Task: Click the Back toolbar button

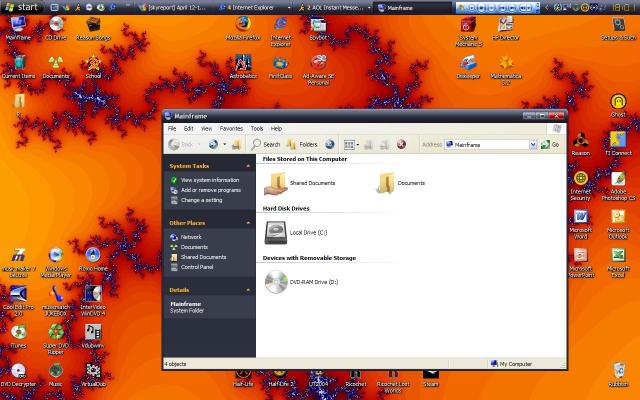Action: point(180,144)
